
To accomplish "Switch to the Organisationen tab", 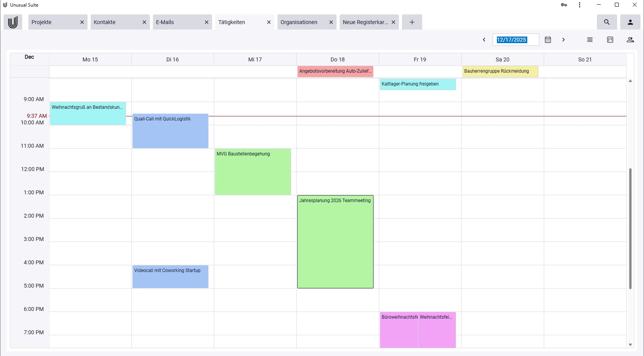I will coord(299,22).
